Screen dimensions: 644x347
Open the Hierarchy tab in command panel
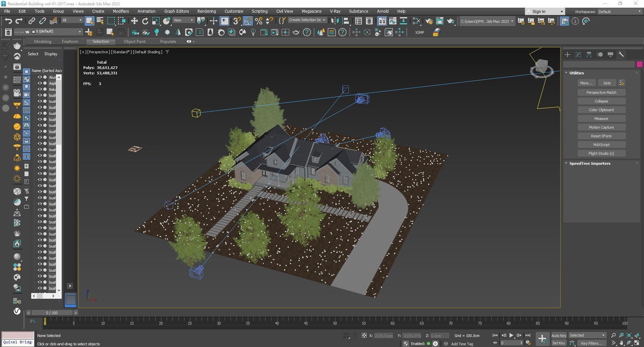pyautogui.click(x=589, y=55)
